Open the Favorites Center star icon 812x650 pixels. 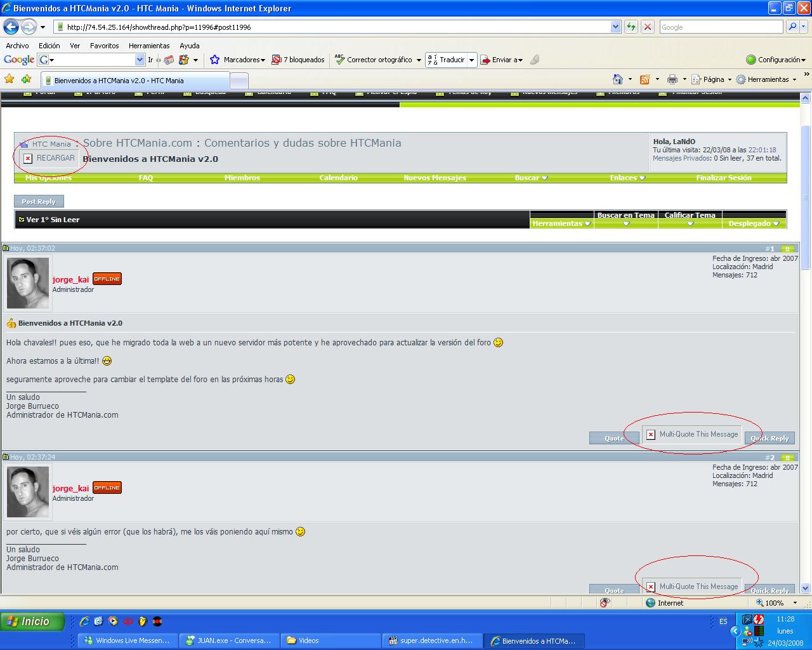pyautogui.click(x=10, y=79)
